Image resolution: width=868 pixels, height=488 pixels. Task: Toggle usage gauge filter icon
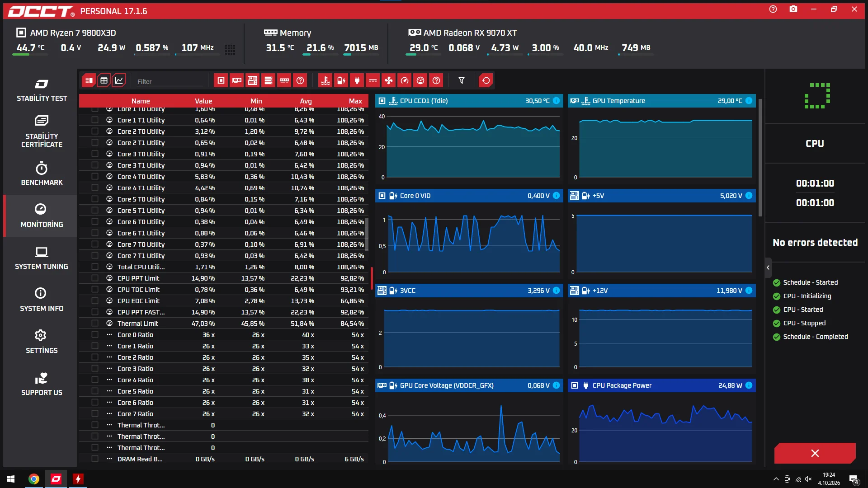[420, 80]
